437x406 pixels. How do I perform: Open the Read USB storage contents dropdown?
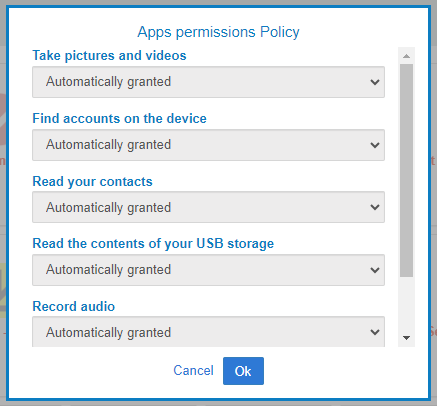(208, 270)
